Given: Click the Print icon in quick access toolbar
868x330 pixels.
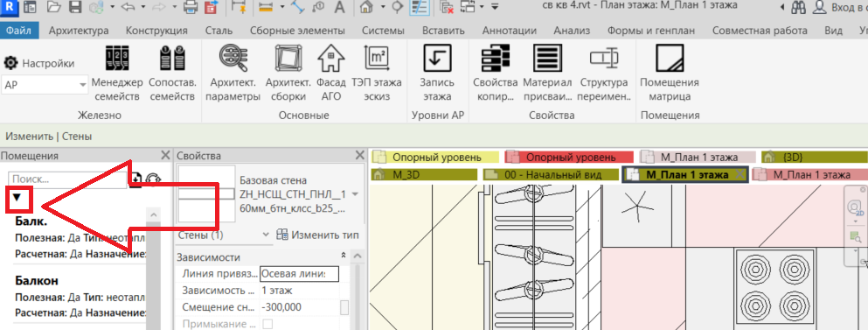Looking at the screenshot, I should pyautogui.click(x=190, y=7).
